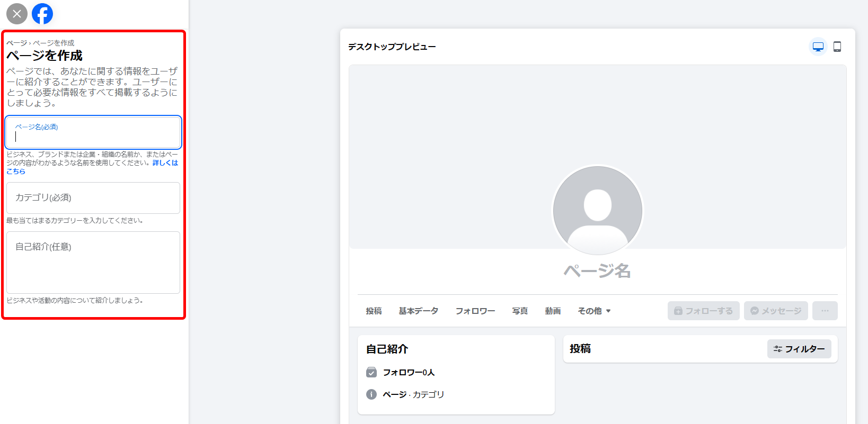Viewport: 868px width, 424px height.
Task: Click the フォロワー0人 check icon
Action: coord(371,372)
